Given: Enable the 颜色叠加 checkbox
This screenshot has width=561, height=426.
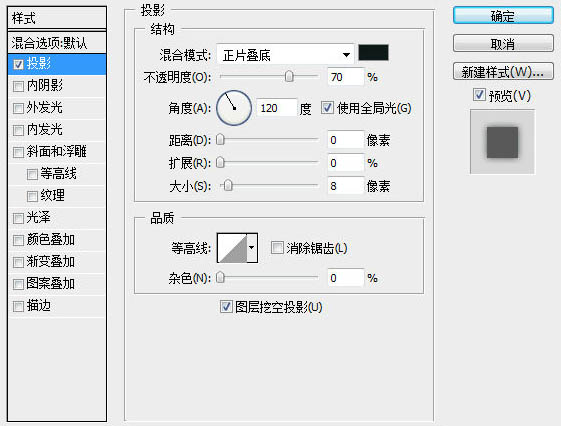Looking at the screenshot, I should (x=18, y=240).
